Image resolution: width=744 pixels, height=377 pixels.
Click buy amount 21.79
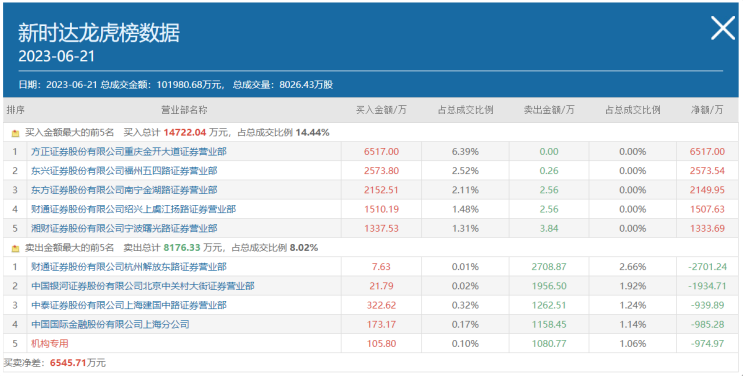click(381, 286)
